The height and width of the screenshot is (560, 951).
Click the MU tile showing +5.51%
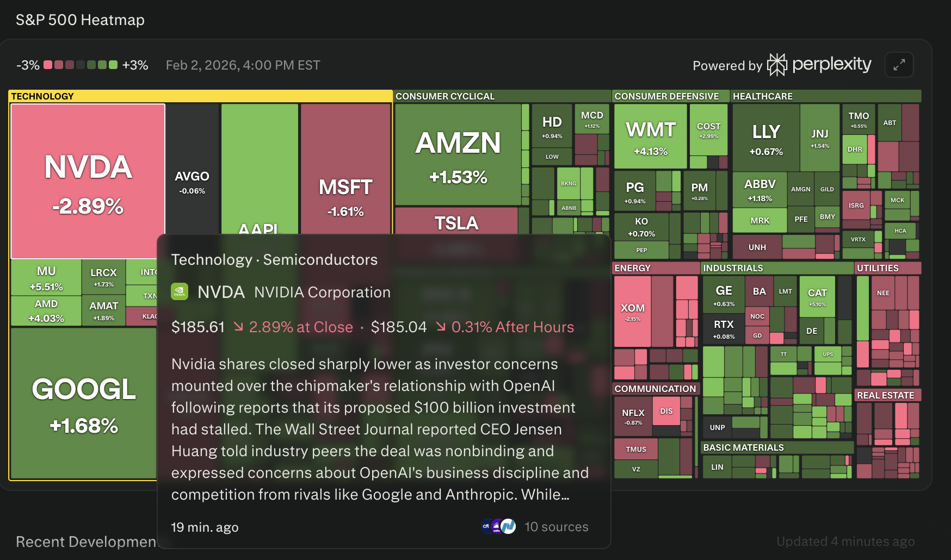[x=46, y=277]
